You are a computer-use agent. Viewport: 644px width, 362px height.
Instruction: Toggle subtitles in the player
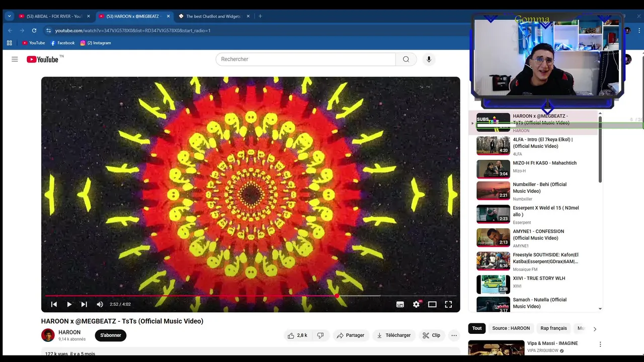click(400, 304)
